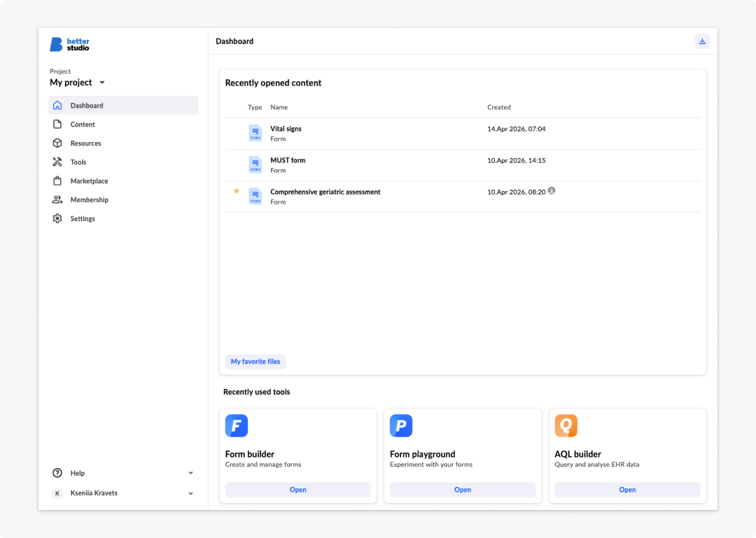This screenshot has height=538, width=756.
Task: Click the Form builder F icon
Action: coord(237,425)
